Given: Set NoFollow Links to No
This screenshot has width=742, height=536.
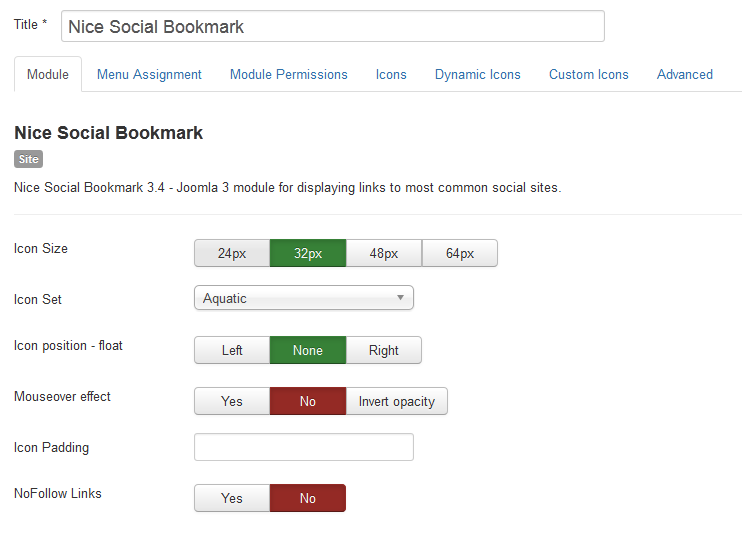Looking at the screenshot, I should click(308, 498).
